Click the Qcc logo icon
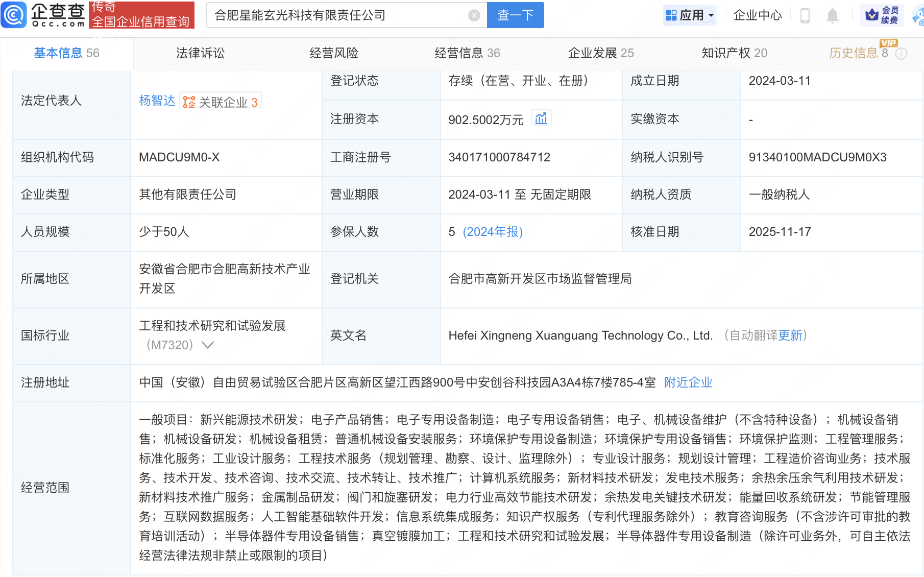This screenshot has height=577, width=924. tap(14, 15)
